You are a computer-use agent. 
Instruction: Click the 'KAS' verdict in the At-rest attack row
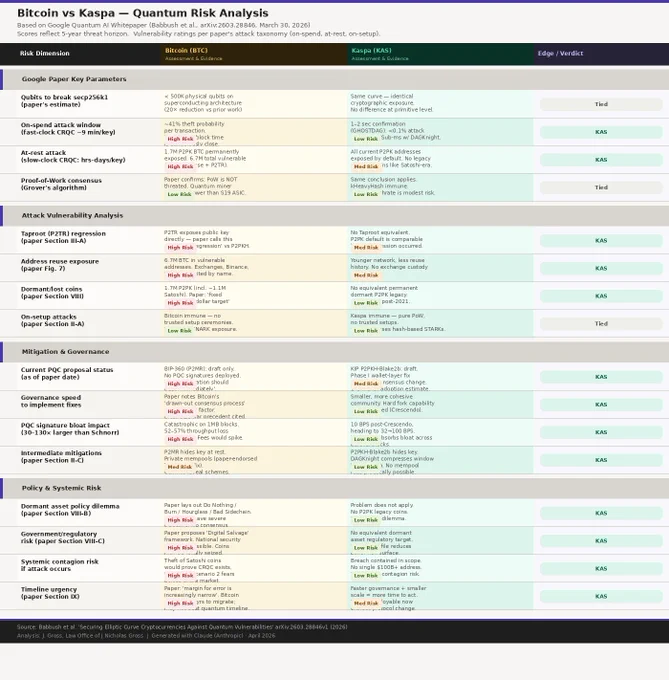[601, 160]
